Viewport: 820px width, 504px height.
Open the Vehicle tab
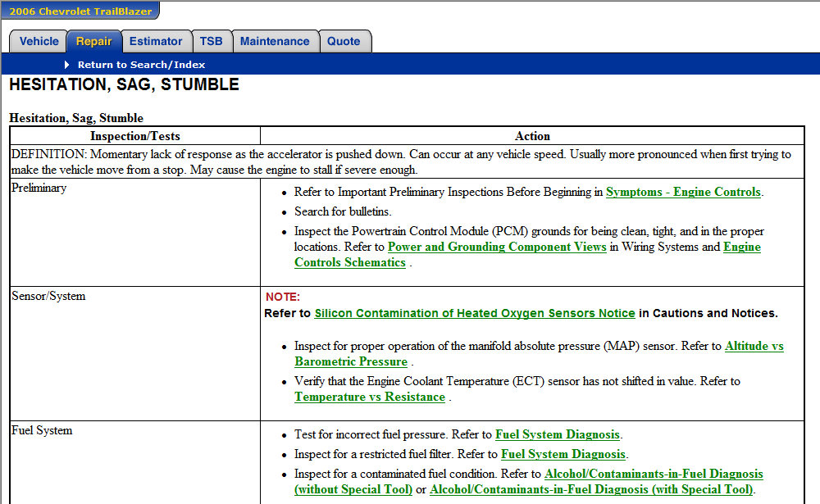tap(39, 41)
